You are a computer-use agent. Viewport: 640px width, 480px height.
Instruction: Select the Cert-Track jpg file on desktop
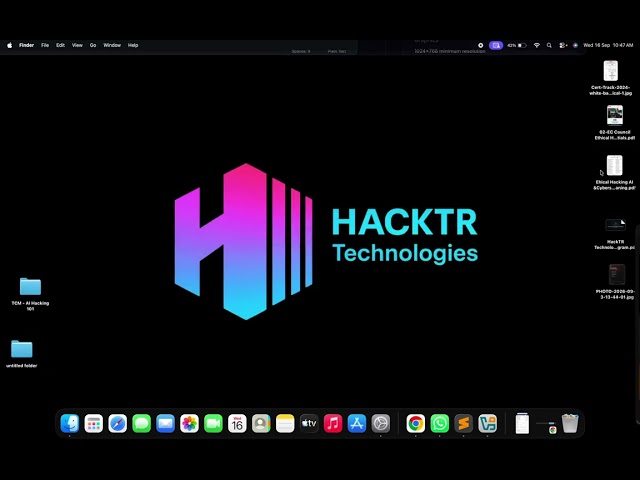click(x=611, y=78)
